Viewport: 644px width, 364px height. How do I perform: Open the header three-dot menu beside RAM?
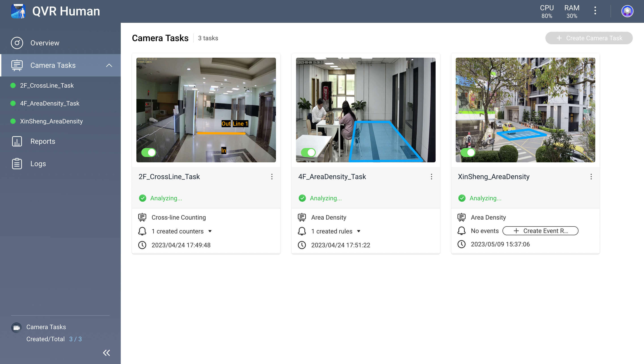595,11
